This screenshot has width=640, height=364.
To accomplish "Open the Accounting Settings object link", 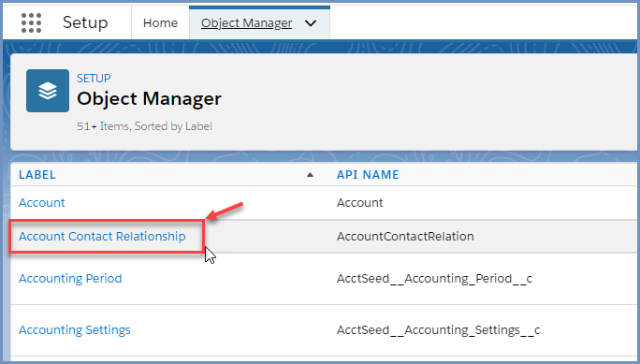I will (x=75, y=329).
